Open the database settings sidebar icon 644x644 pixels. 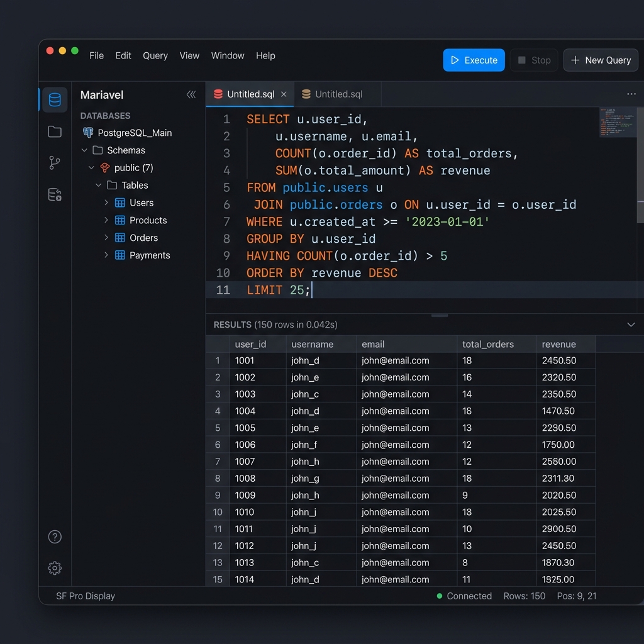tap(55, 195)
